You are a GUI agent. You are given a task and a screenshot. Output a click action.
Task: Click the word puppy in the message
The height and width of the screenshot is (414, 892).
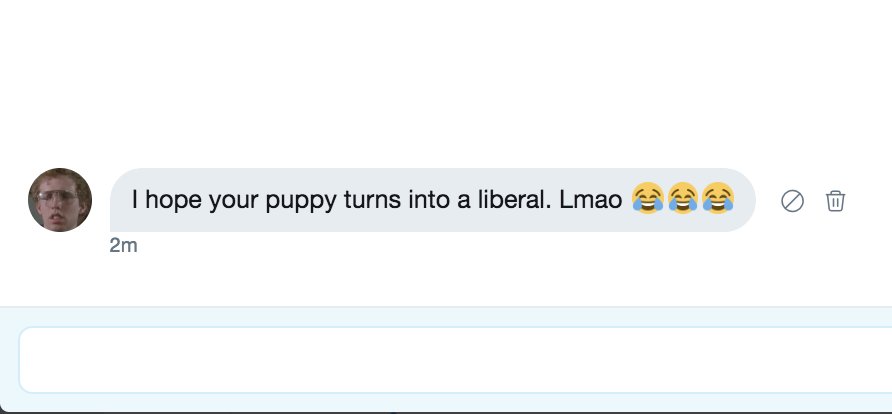pos(301,201)
